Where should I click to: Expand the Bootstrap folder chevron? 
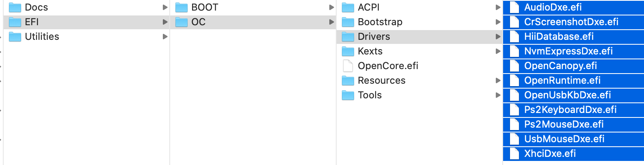pos(498,22)
